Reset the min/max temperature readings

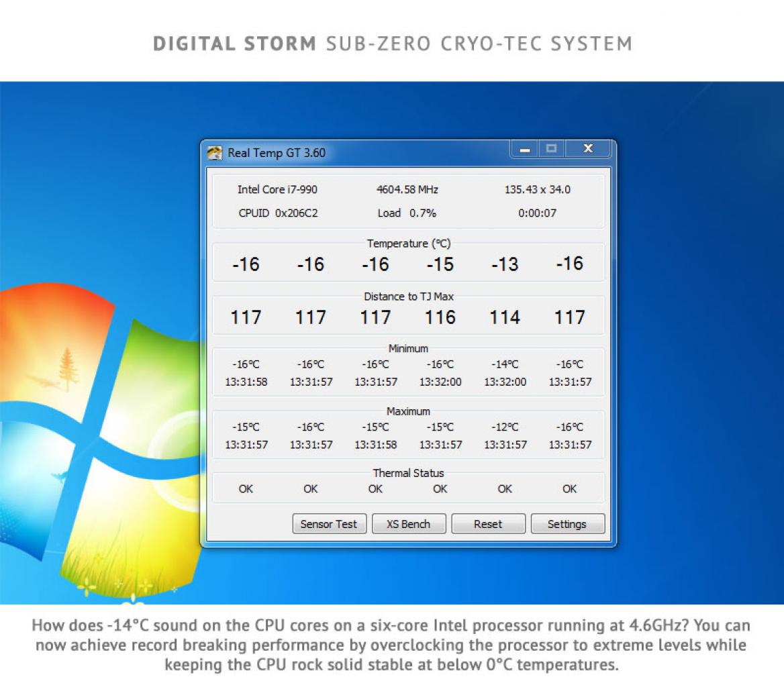[x=488, y=523]
